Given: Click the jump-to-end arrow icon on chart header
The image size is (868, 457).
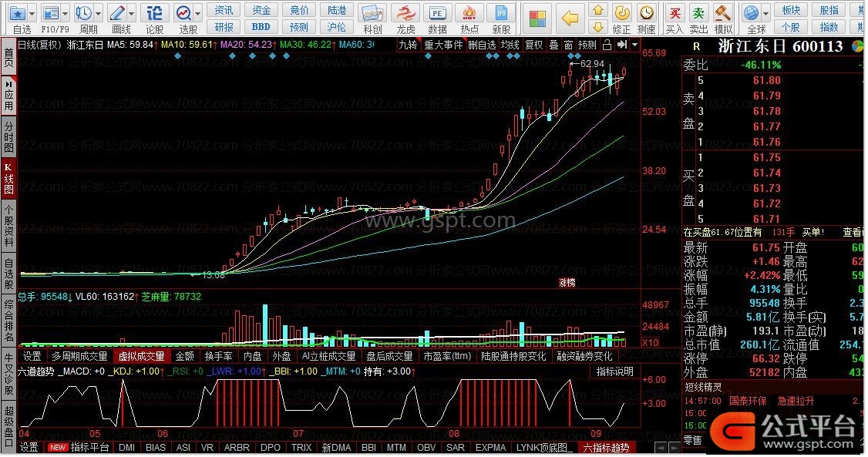Looking at the screenshot, I should click(621, 45).
